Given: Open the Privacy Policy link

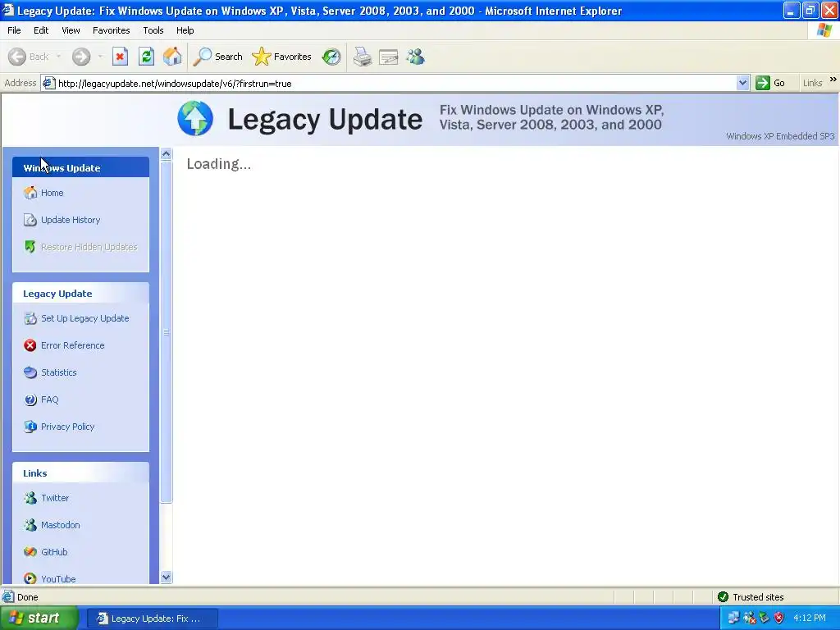Looking at the screenshot, I should [x=67, y=427].
